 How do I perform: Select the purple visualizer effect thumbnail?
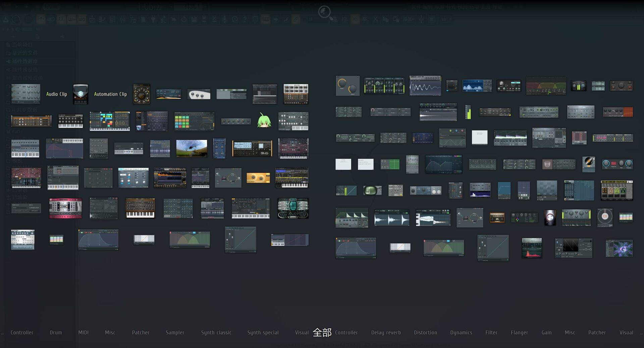(619, 248)
